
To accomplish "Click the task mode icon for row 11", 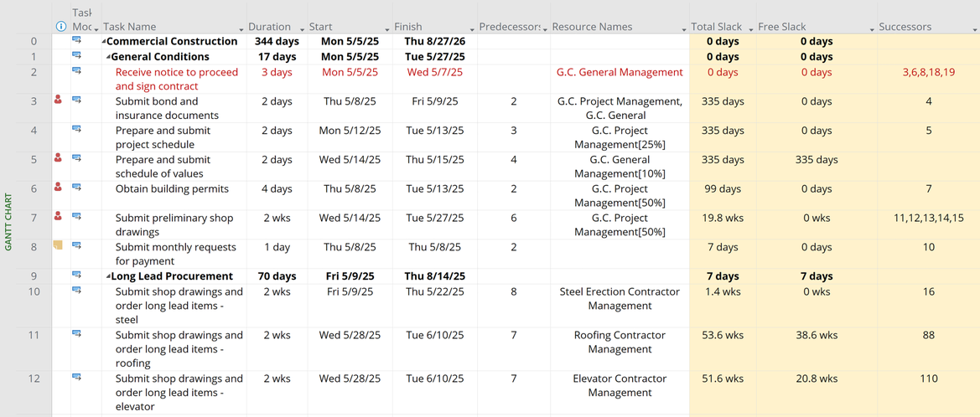I will pos(77,332).
